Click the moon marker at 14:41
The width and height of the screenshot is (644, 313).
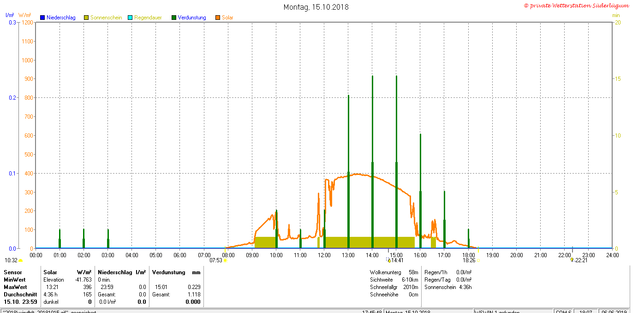click(x=389, y=260)
